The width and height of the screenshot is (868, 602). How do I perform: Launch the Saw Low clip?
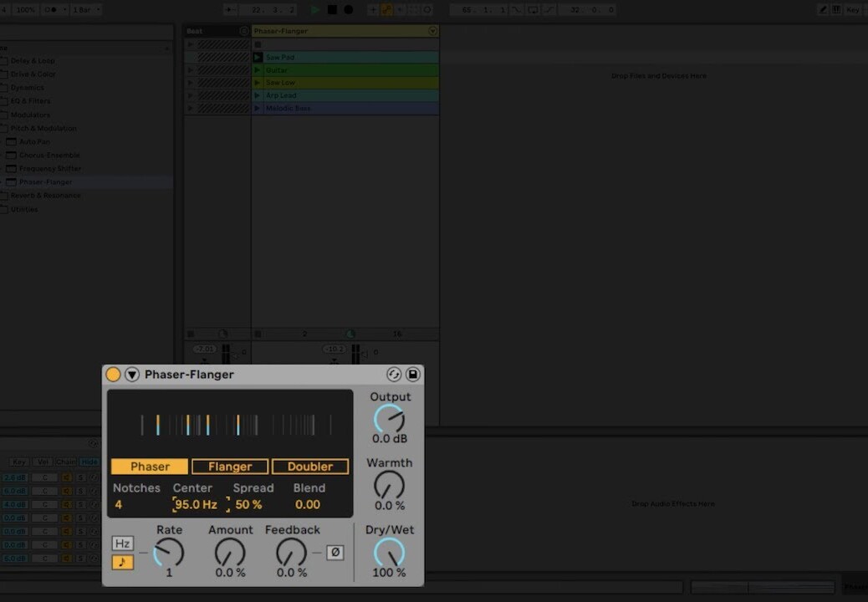[258, 83]
